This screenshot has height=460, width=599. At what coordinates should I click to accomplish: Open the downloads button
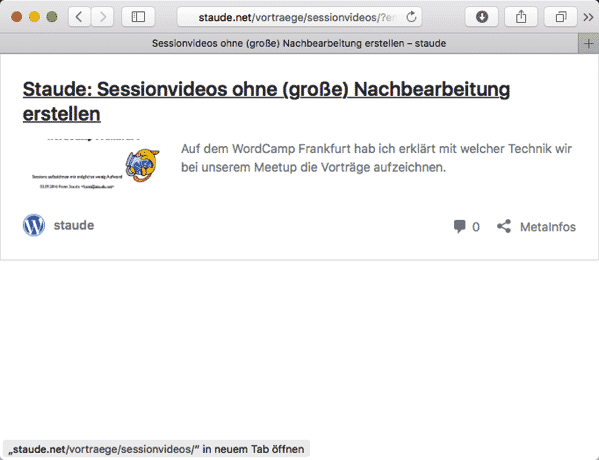(482, 17)
